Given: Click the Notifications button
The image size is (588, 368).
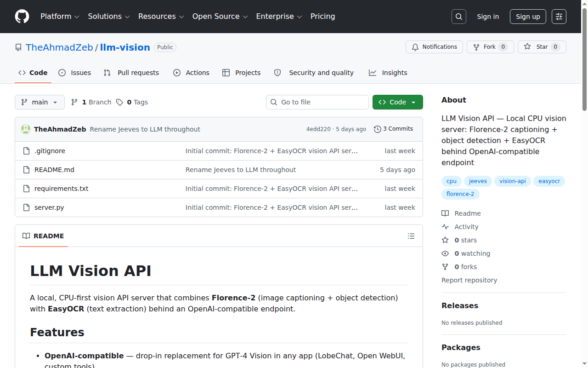Looking at the screenshot, I should (434, 47).
